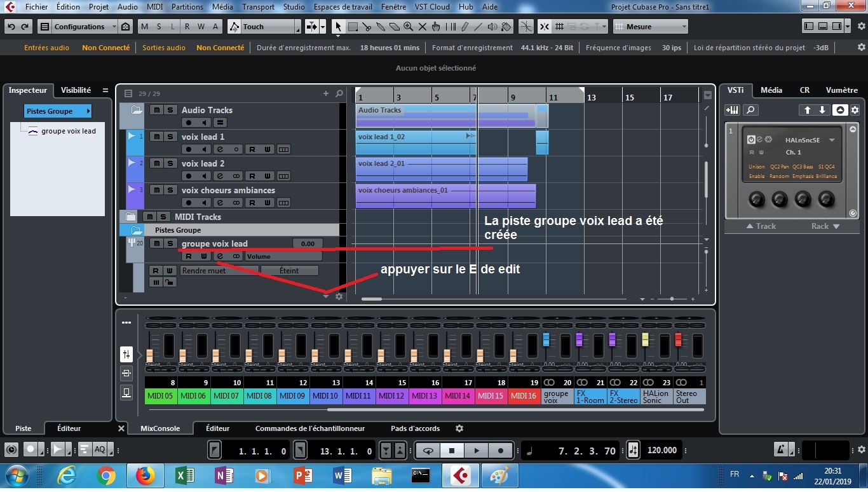Image resolution: width=868 pixels, height=492 pixels.
Task: Pick the Draw pencil tool
Action: [464, 27]
